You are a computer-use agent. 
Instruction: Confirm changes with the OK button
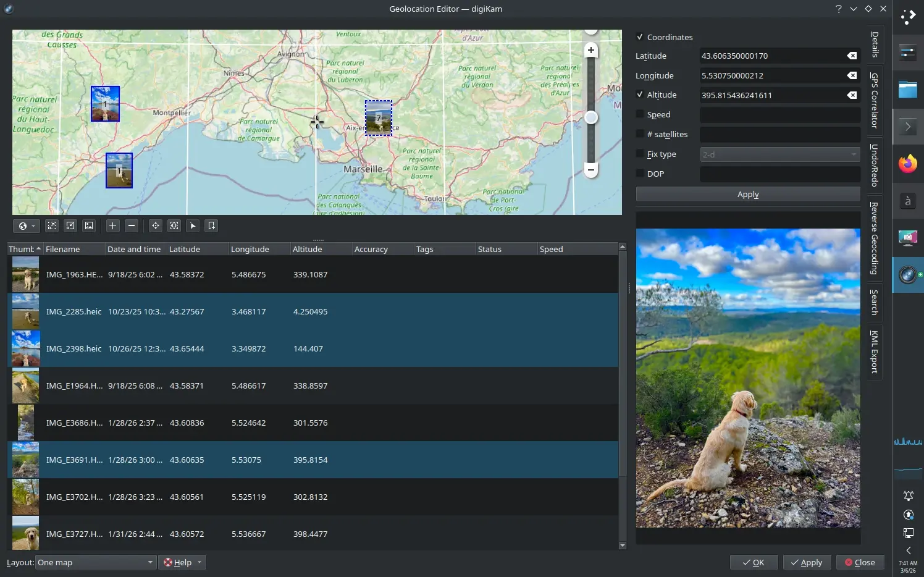(x=754, y=562)
